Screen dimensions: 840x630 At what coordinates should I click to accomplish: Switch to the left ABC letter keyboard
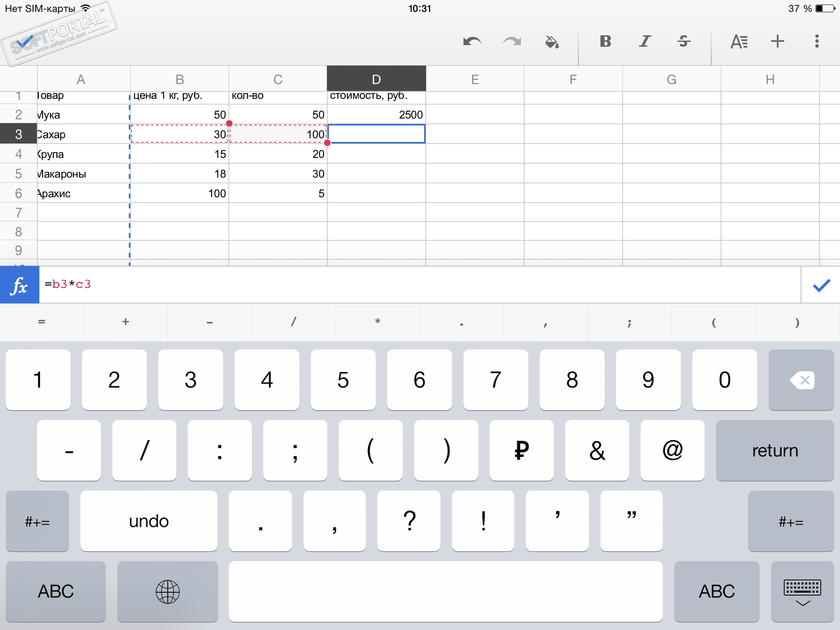[56, 592]
